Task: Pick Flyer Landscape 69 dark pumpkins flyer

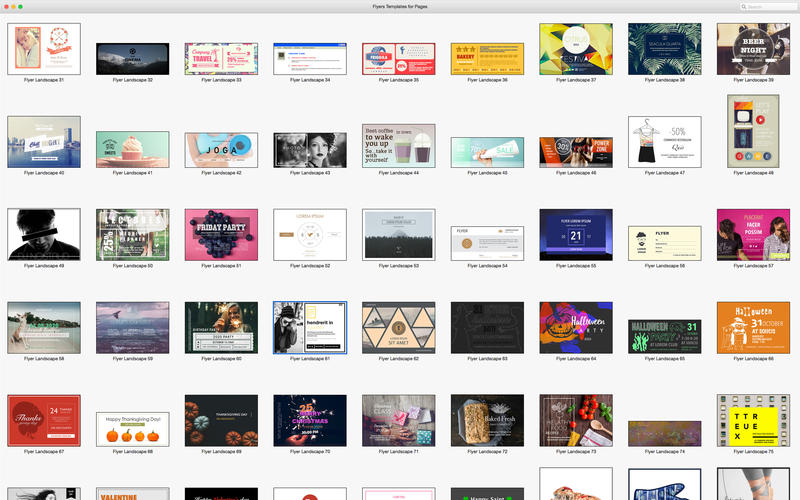Action: (x=221, y=420)
